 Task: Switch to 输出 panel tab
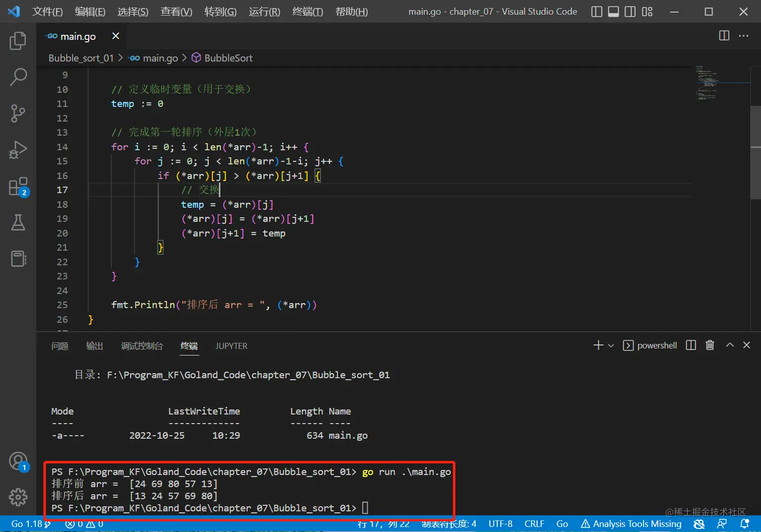pos(94,346)
